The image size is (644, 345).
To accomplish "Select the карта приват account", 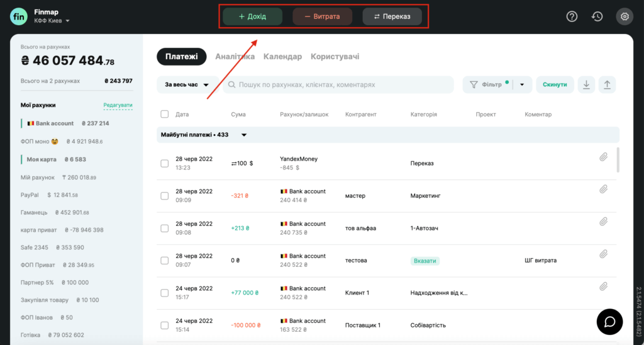I will click(62, 230).
